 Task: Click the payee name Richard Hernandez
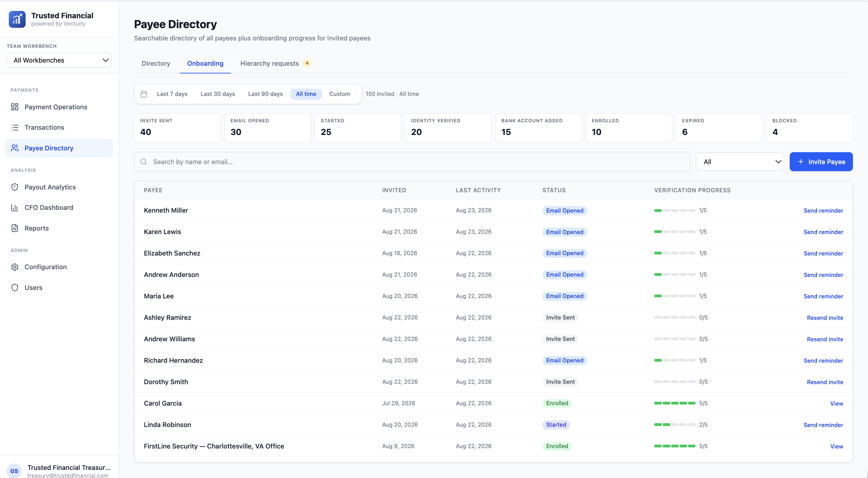point(173,360)
